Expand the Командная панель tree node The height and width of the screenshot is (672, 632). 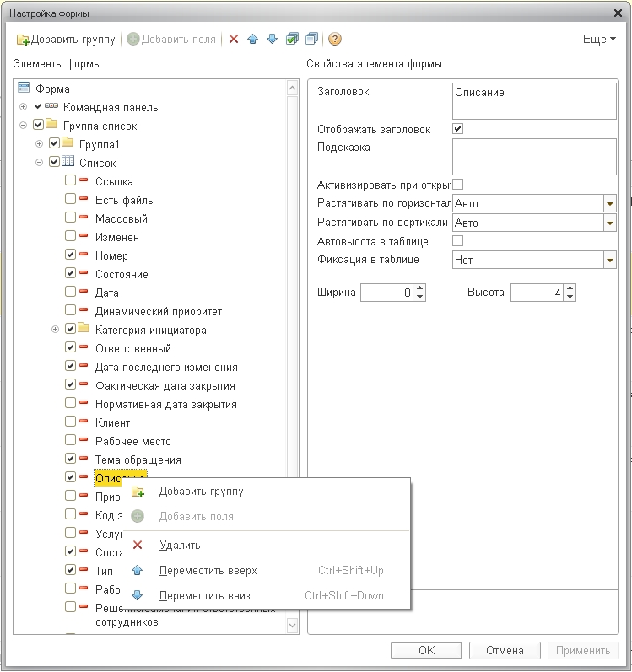23,108
